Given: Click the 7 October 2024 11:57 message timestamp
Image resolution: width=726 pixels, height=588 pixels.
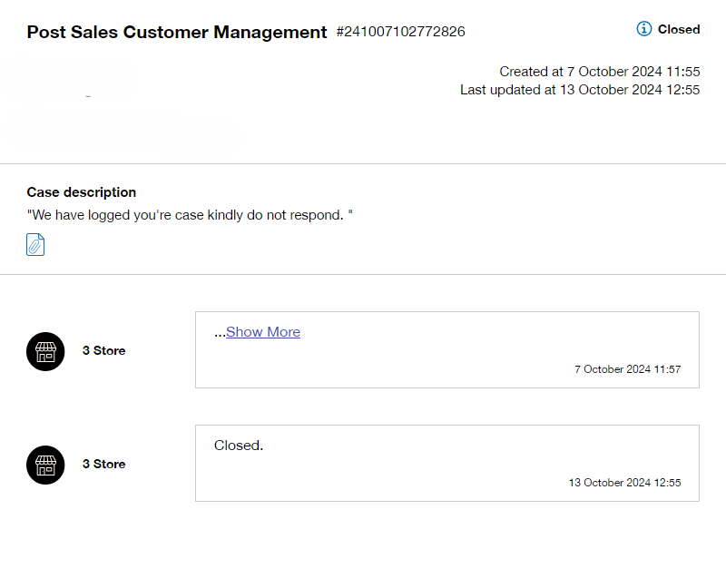Looking at the screenshot, I should tap(627, 369).
